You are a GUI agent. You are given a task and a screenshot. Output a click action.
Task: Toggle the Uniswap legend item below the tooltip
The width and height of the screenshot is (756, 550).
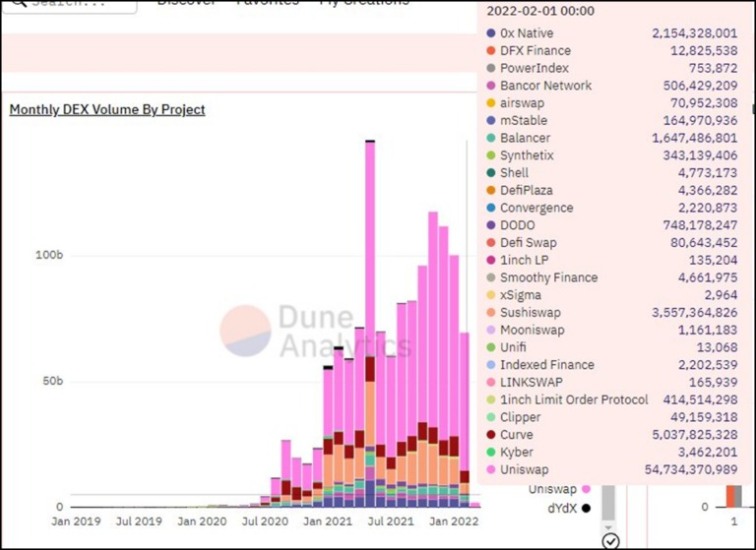click(559, 489)
